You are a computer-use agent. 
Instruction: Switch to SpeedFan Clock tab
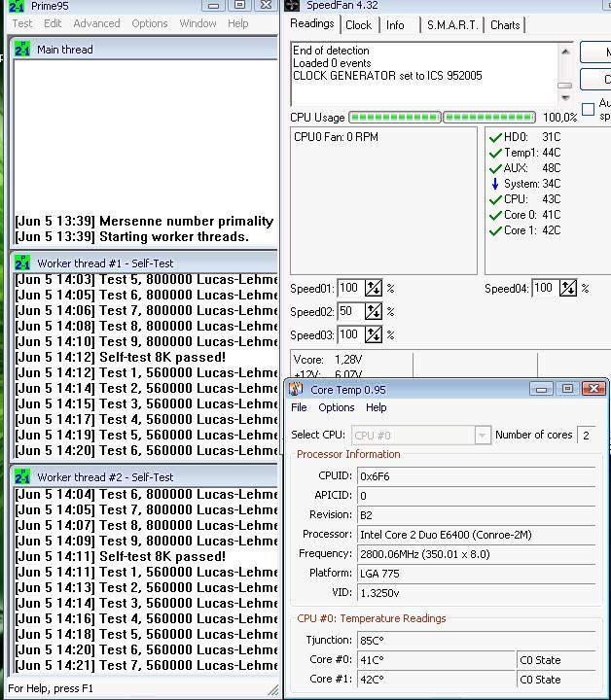pos(359,25)
